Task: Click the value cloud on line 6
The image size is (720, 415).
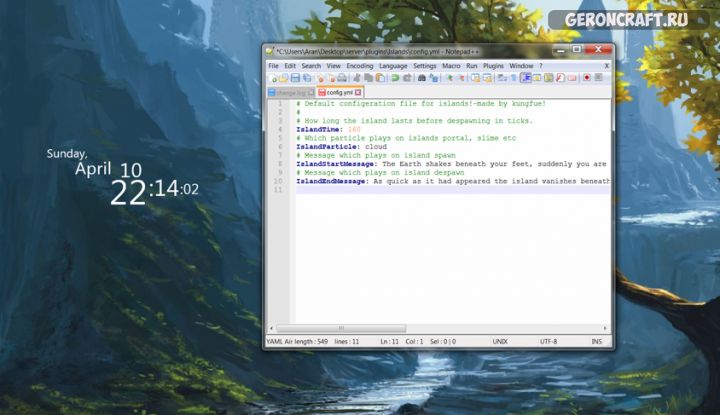Action: (376, 147)
